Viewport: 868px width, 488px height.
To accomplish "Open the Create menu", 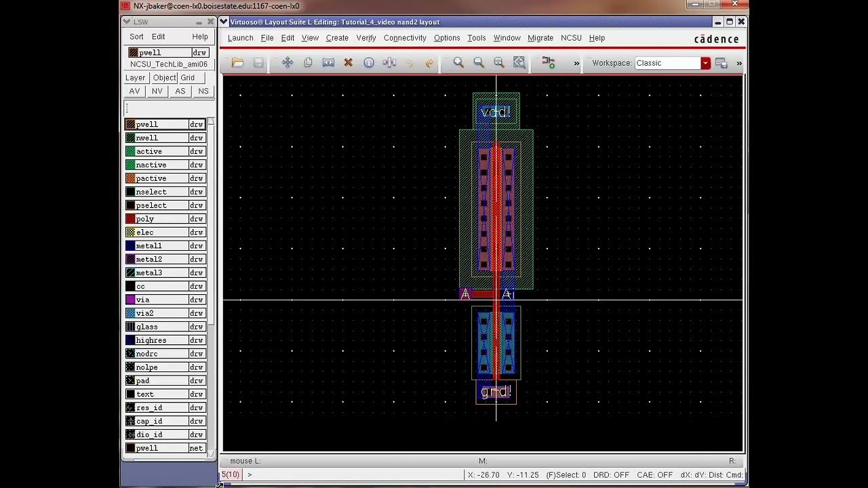I will tap(337, 38).
